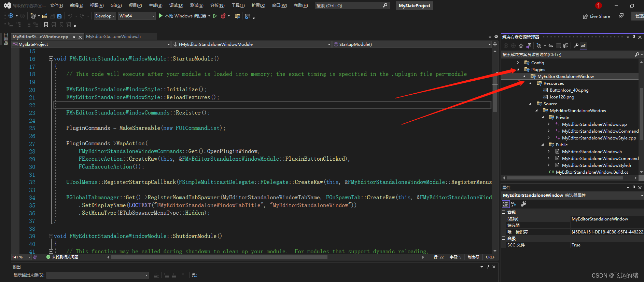Click the navigate backward arrow in main toolbar
Image resolution: width=644 pixels, height=282 pixels.
coord(11,16)
